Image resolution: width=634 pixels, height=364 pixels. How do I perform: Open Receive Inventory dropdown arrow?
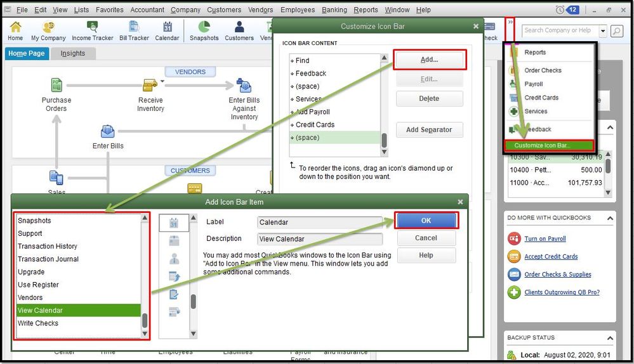pos(162,81)
